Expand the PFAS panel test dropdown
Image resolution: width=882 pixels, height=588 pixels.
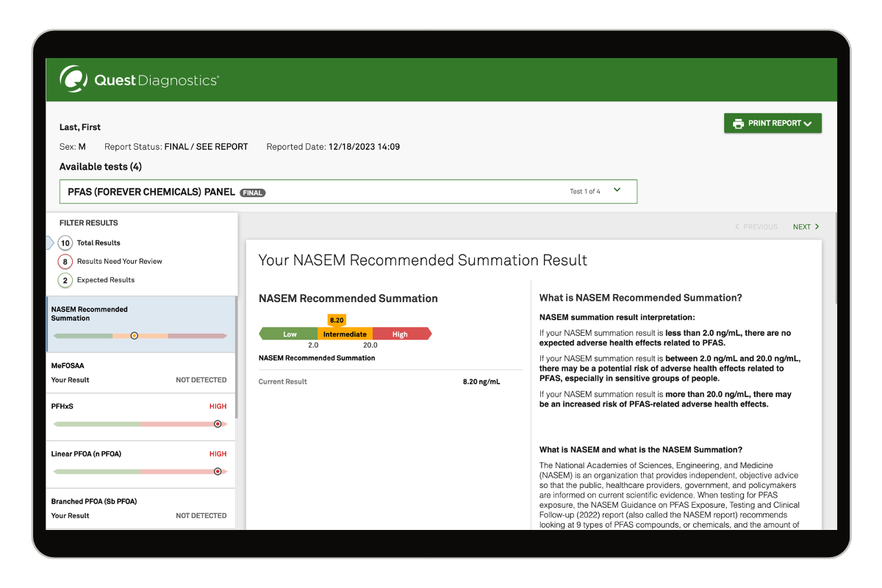pos(617,190)
